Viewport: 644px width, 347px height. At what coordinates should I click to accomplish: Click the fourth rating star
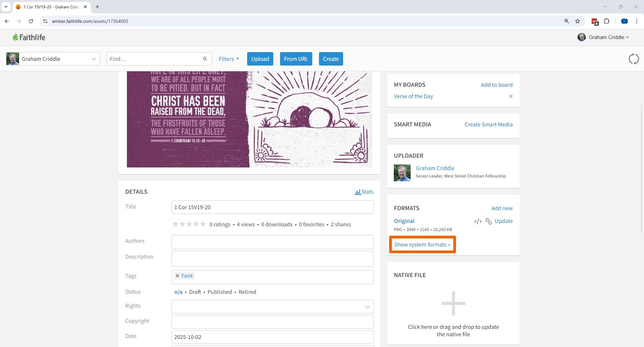click(x=196, y=224)
